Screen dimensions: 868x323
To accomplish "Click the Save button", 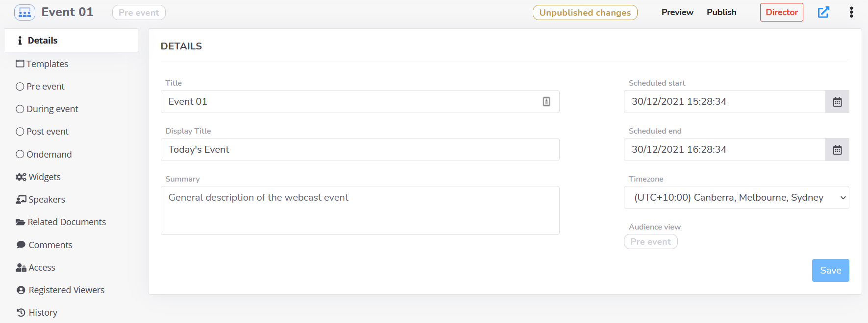I will 830,271.
